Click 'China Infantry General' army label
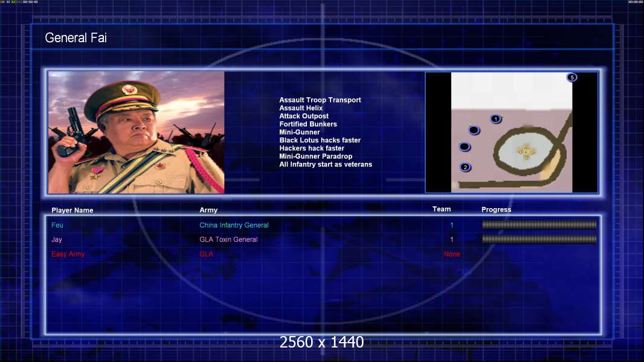This screenshot has width=644, height=362. coord(234,225)
